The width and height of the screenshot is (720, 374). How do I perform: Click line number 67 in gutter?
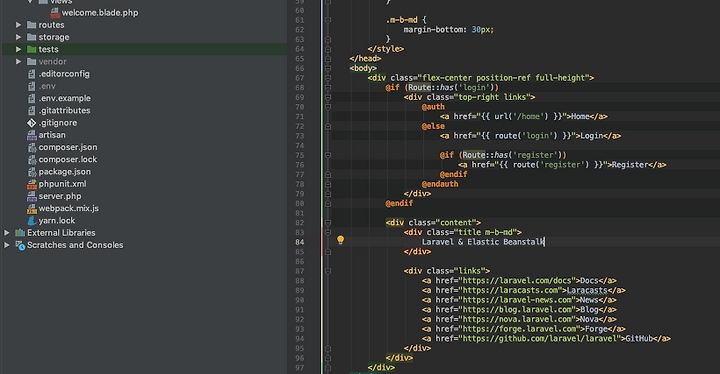click(299, 78)
